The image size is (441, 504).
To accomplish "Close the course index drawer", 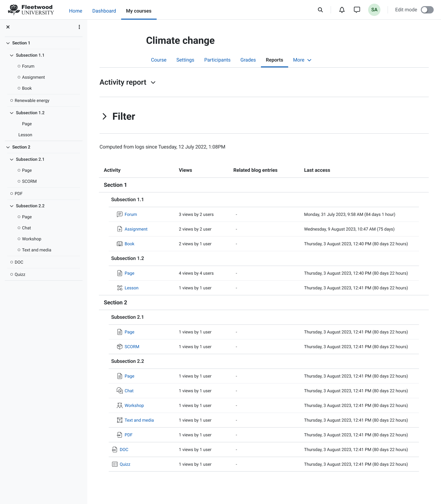I will coord(8,27).
